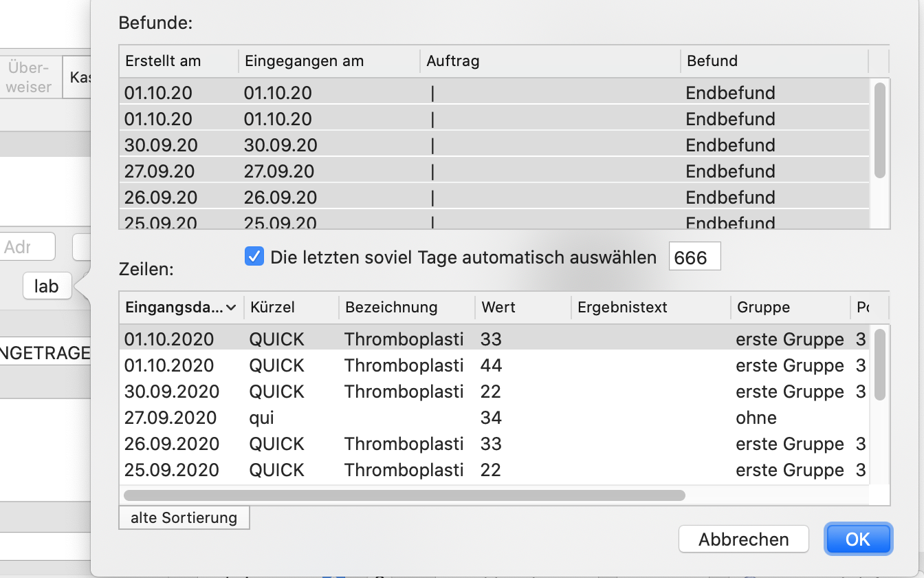Click the Zeilen table horizontal scrollbar
The width and height of the screenshot is (924, 578).
pos(404,495)
